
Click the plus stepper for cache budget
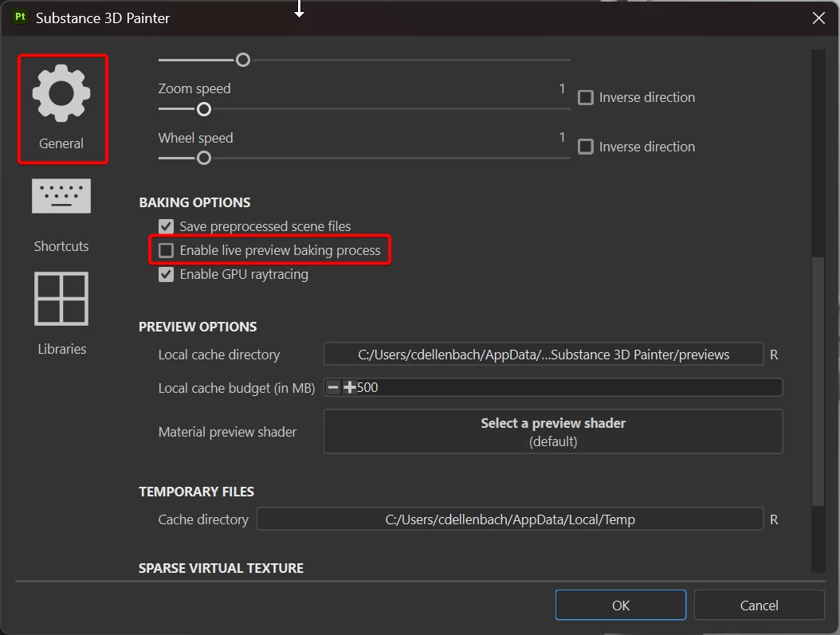(x=349, y=387)
